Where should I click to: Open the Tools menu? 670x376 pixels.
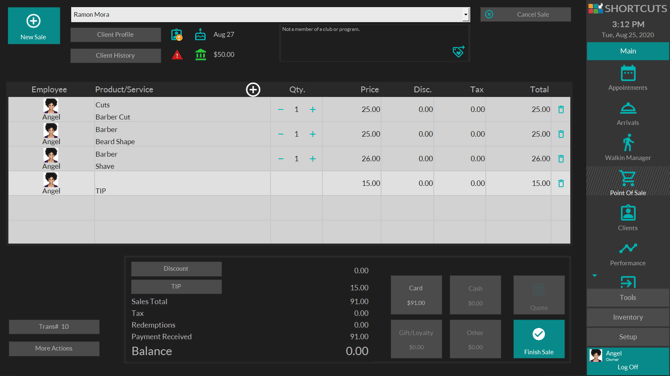[x=628, y=297]
